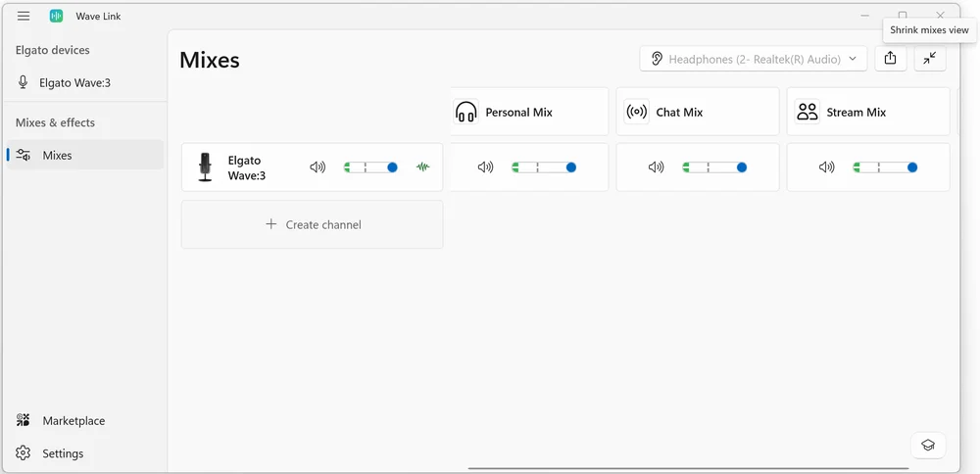Click the ear icon in the output dropdown
The image size is (980, 474).
[x=657, y=60]
